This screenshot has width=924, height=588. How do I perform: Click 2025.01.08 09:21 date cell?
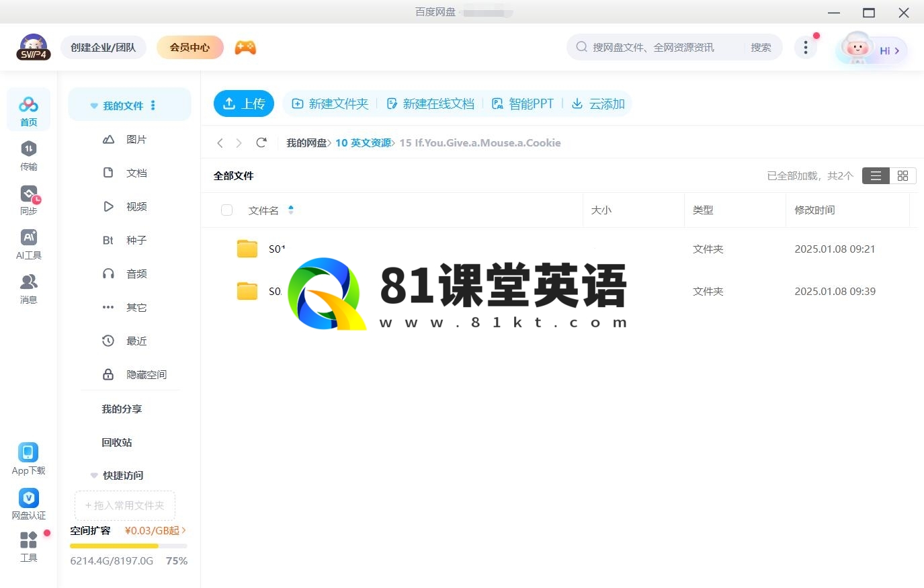pyautogui.click(x=835, y=249)
